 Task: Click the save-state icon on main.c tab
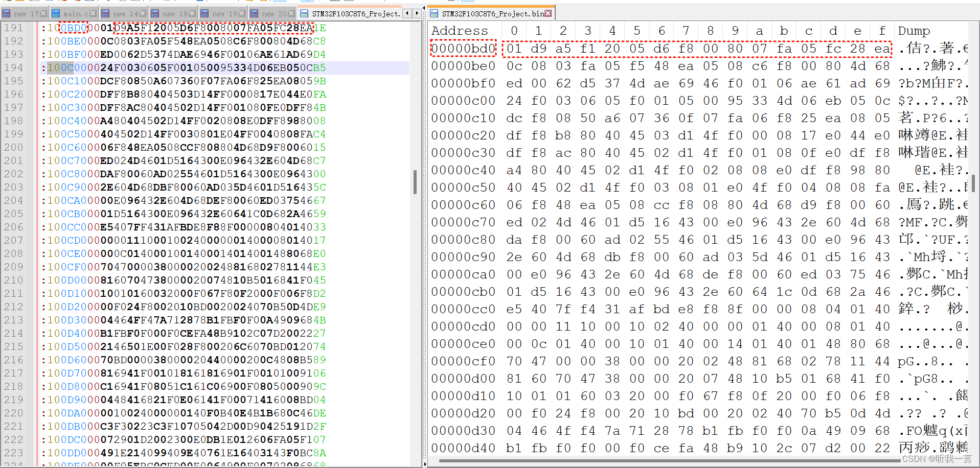(56, 13)
